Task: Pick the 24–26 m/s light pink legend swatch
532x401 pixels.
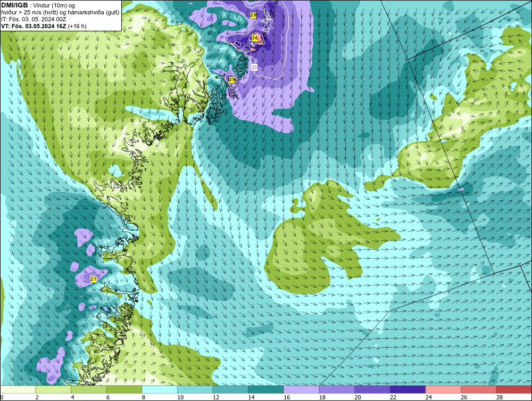Action: [x=443, y=389]
